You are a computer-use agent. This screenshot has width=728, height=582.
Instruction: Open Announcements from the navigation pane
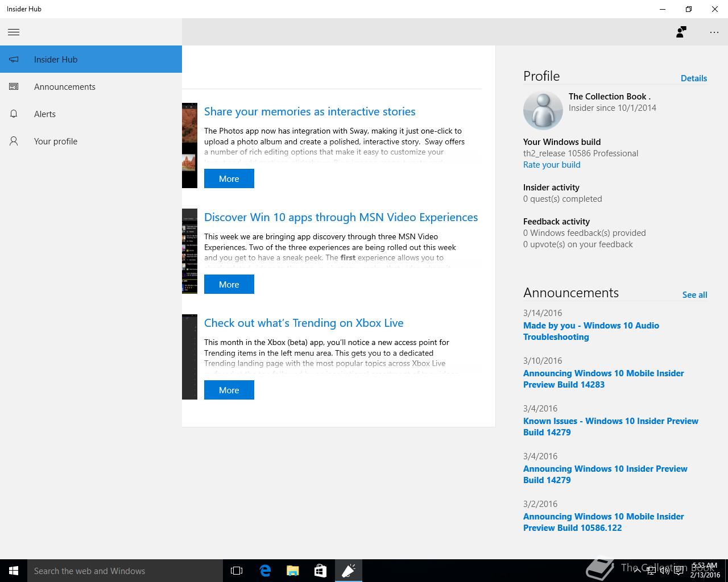[x=91, y=86]
